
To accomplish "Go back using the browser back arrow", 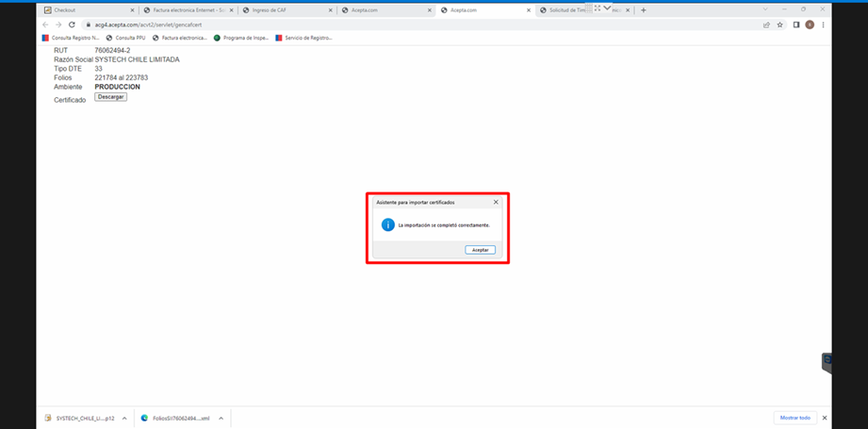I will [45, 25].
